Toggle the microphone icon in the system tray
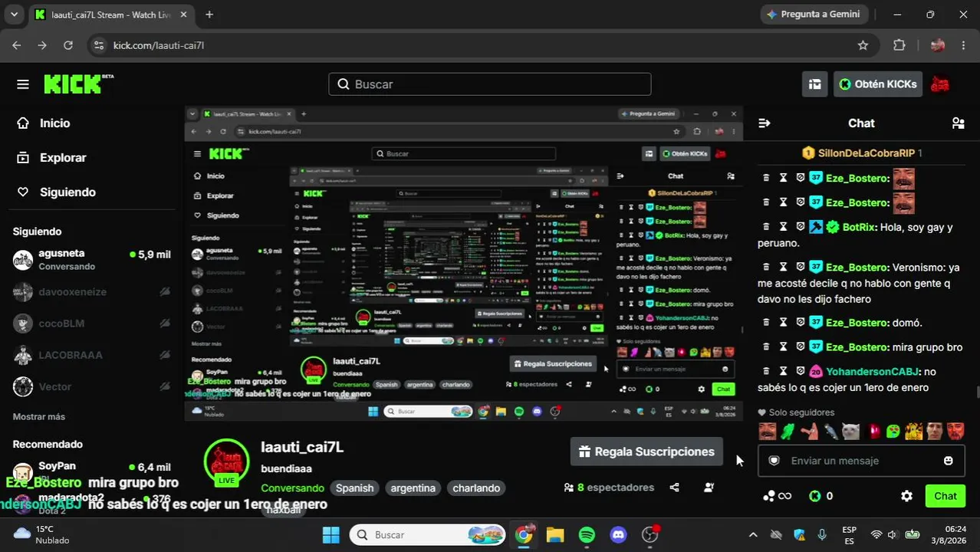This screenshot has height=552, width=980. point(822,534)
